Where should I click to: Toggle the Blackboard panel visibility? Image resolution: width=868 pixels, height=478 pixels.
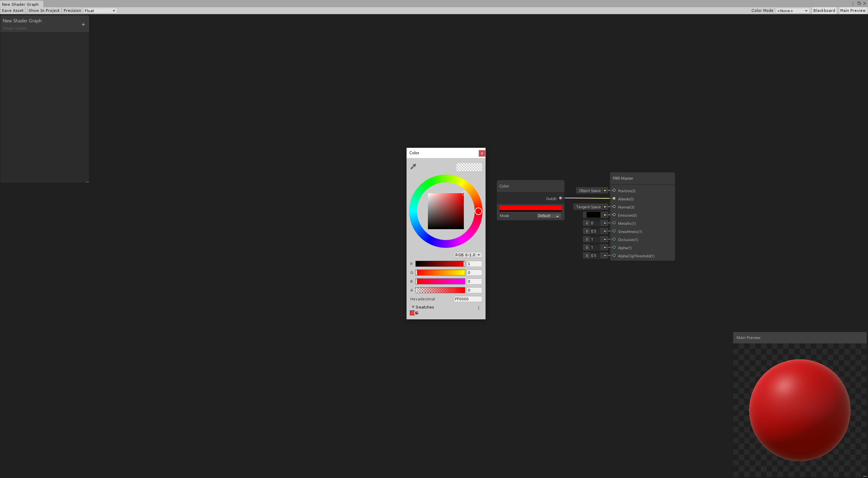click(x=824, y=11)
